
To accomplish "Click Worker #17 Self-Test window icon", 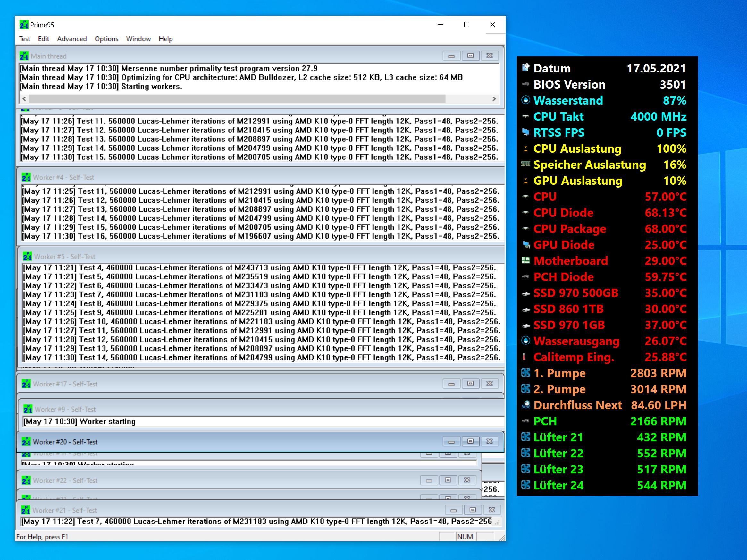I will point(26,384).
